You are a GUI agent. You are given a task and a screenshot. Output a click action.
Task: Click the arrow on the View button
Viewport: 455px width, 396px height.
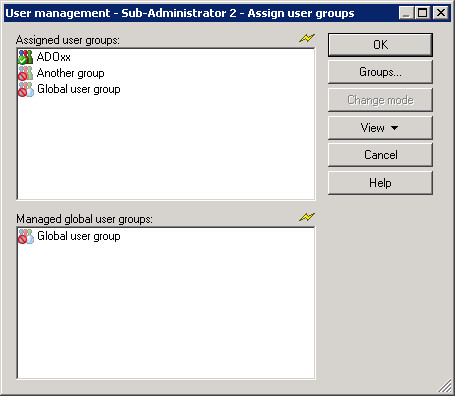pyautogui.click(x=394, y=128)
